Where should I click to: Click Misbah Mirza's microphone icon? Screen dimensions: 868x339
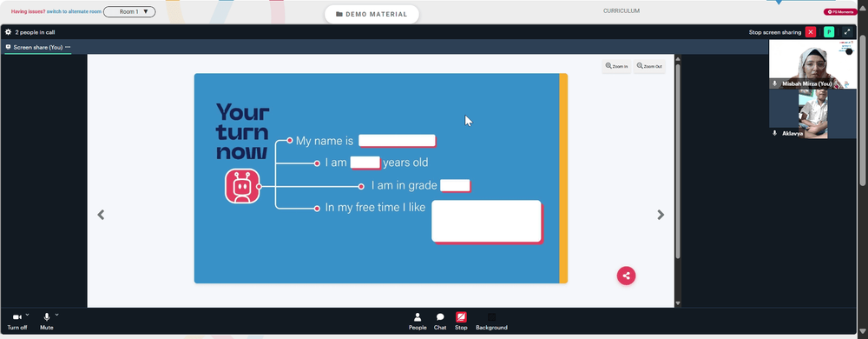[x=774, y=83]
